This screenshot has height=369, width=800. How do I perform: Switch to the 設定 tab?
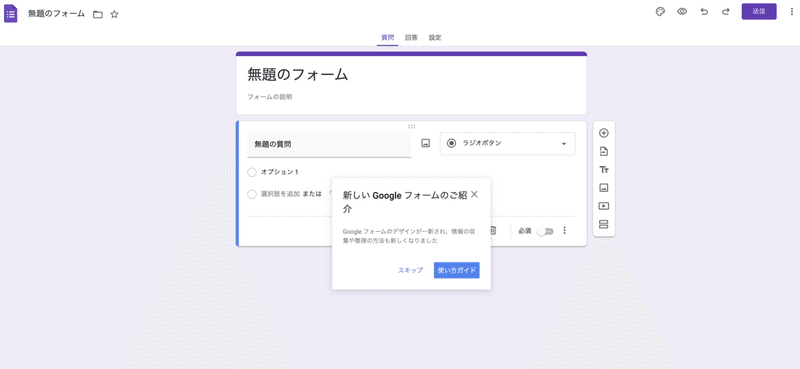pos(435,38)
